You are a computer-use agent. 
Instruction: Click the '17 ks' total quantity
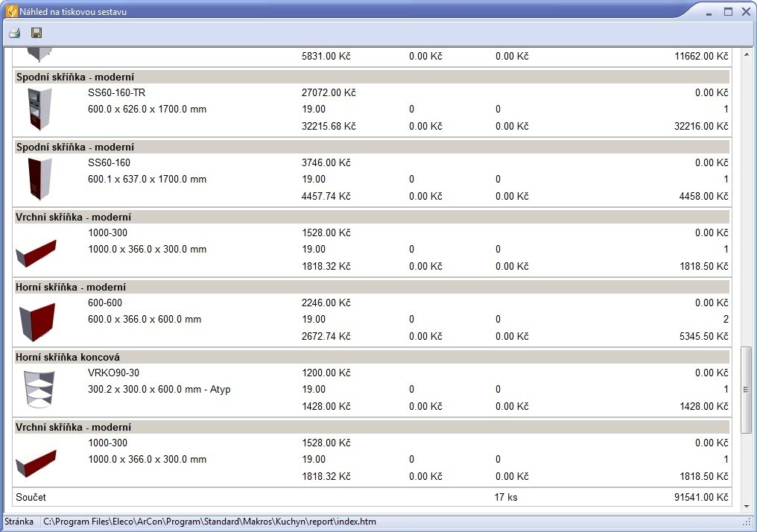click(505, 497)
